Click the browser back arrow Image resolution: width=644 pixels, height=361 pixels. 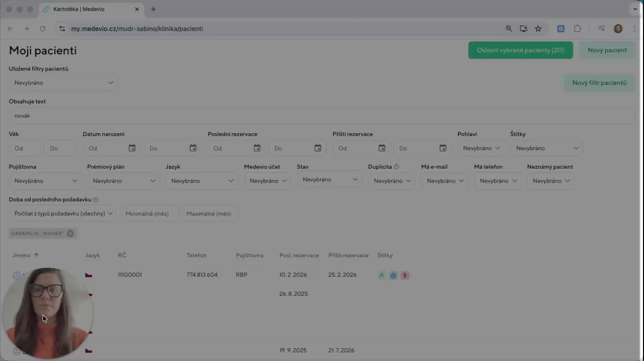point(10,29)
